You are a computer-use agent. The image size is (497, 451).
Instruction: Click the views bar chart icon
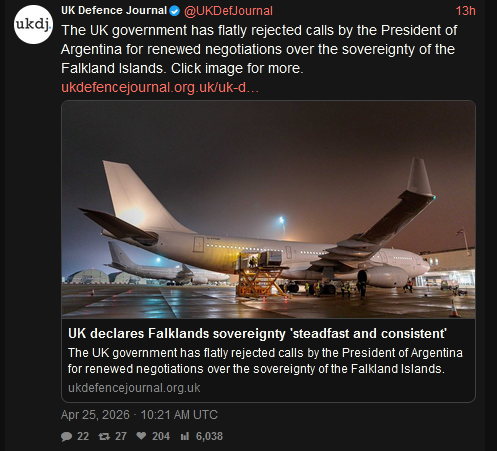pyautogui.click(x=185, y=436)
